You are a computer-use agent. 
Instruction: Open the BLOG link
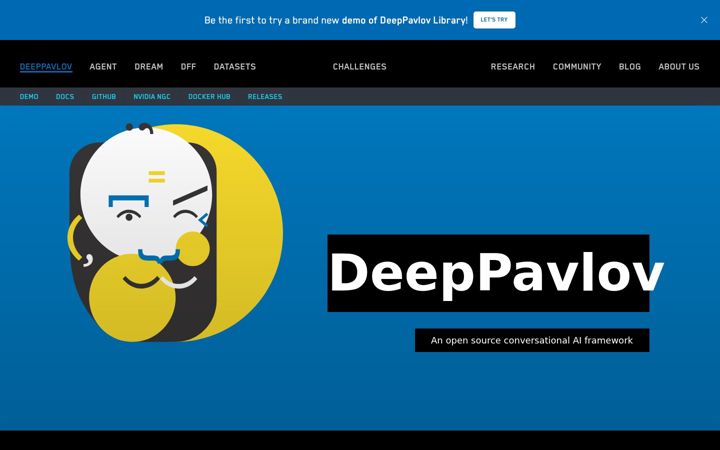tap(630, 67)
